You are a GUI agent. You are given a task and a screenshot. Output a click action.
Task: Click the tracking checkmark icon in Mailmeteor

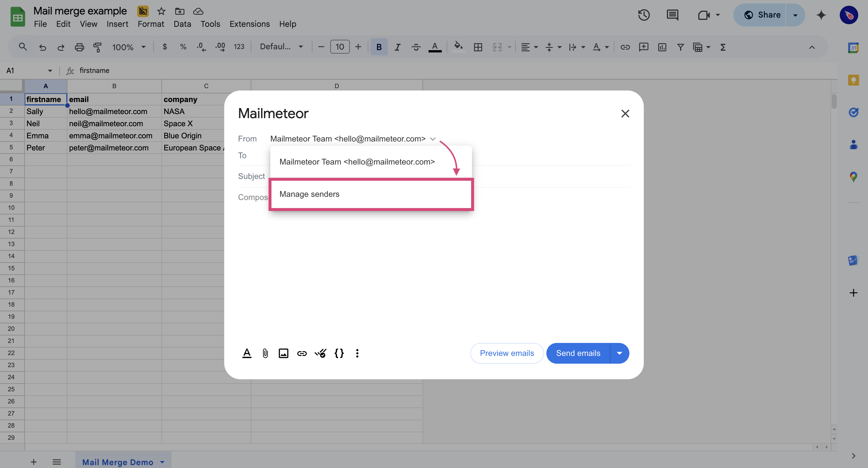pos(320,353)
